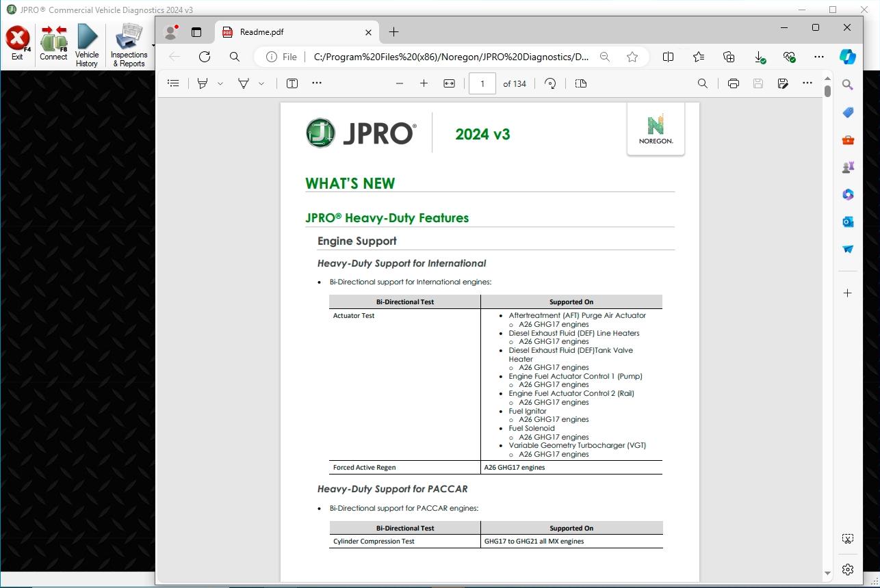Open a new browser tab
The image size is (880, 588).
[x=393, y=31]
